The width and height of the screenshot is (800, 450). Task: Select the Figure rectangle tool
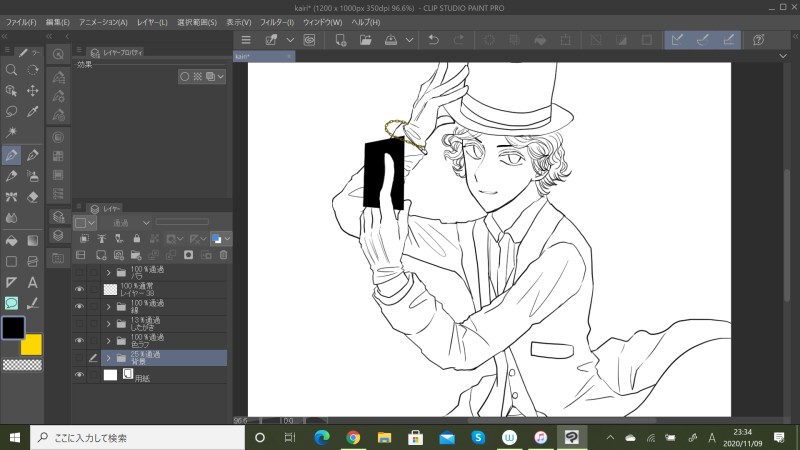click(x=11, y=262)
